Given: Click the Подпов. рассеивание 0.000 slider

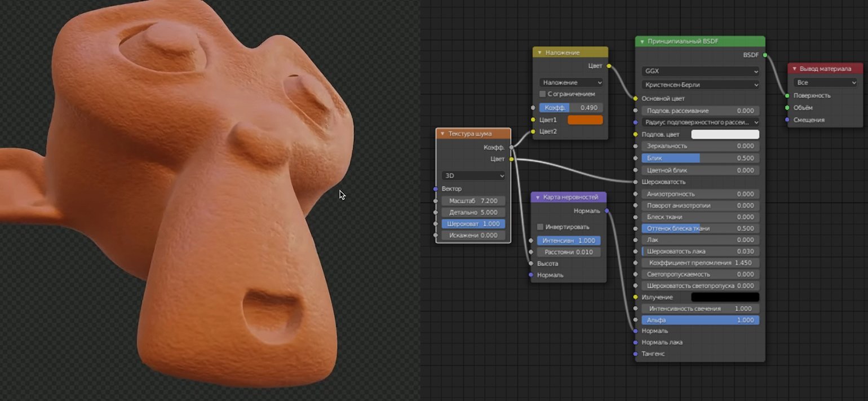Looking at the screenshot, I should click(700, 111).
